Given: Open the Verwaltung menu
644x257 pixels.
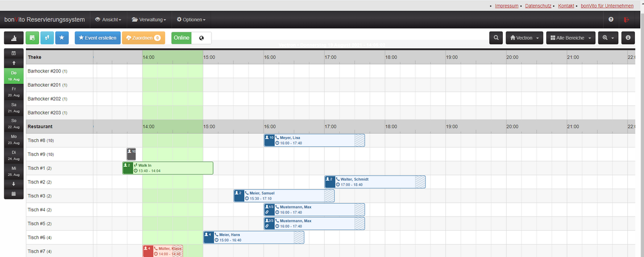Looking at the screenshot, I should point(149,20).
